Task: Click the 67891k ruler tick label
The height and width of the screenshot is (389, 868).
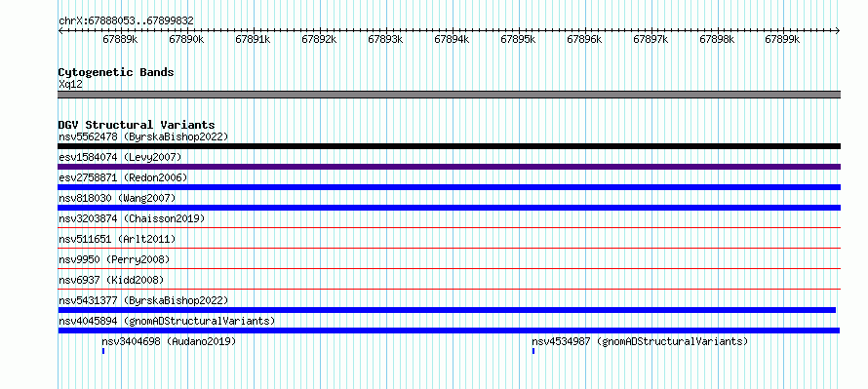Action: [x=253, y=39]
